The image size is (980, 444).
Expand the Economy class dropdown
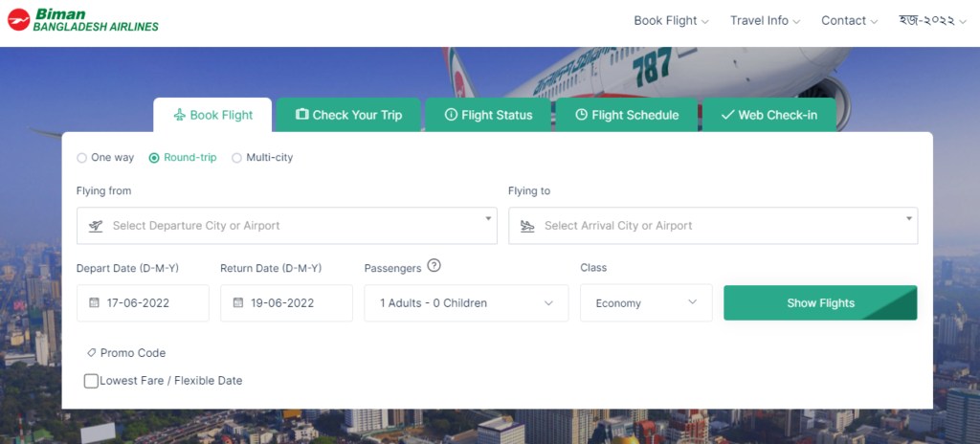click(x=646, y=303)
